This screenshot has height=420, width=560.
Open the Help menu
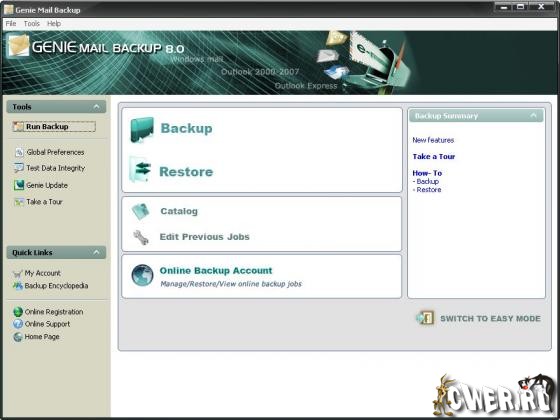tap(54, 24)
